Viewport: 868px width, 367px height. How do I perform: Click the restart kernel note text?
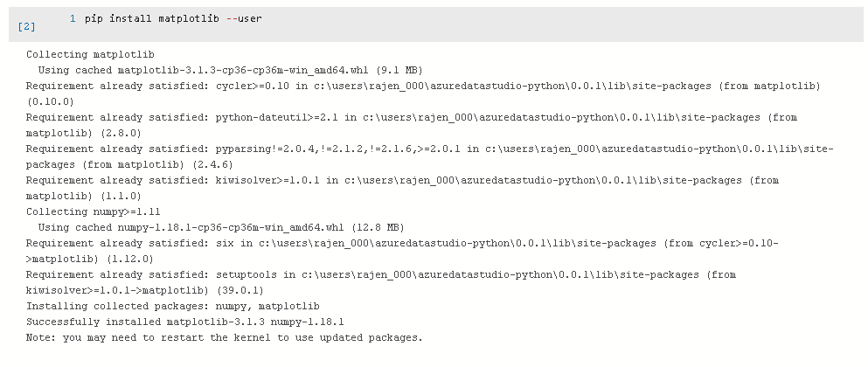(224, 337)
